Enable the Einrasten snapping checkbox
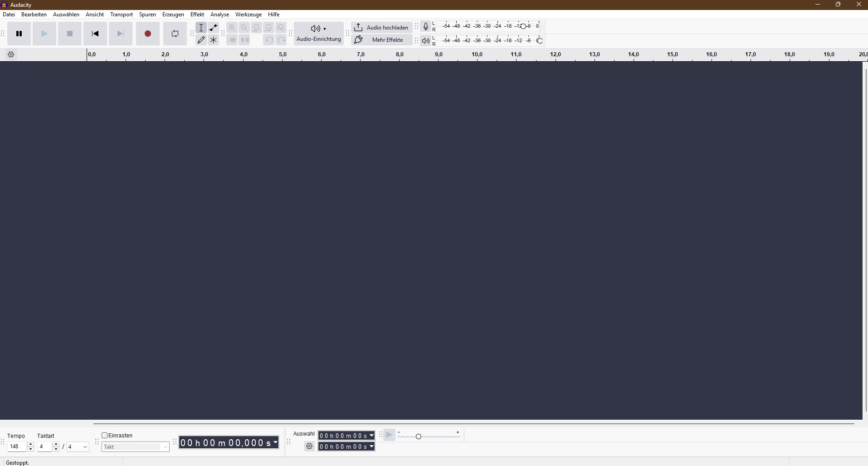Viewport: 868px width, 466px height. 105,436
